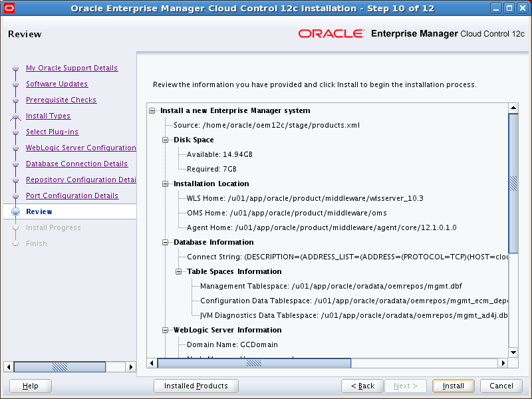This screenshot has height=399, width=532.
Task: Collapse the Disk Space node
Action: pos(165,140)
